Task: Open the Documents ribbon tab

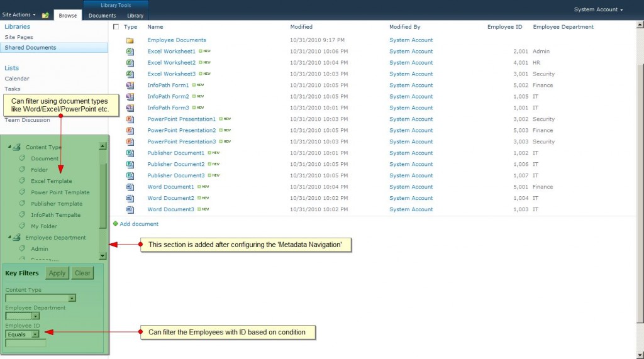Action: tap(103, 16)
